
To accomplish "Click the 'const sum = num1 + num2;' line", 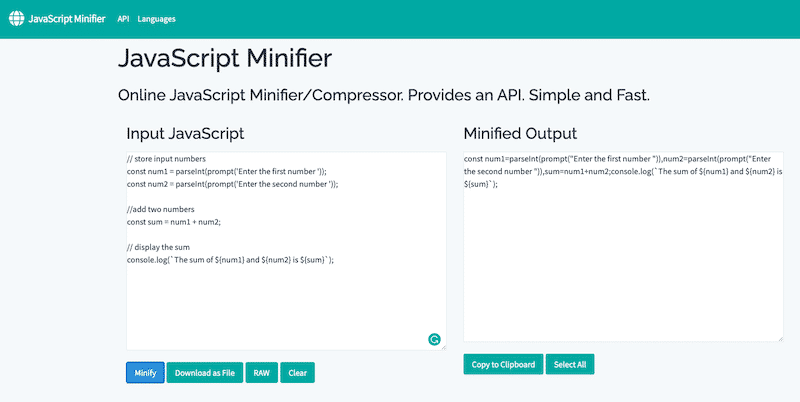I will click(174, 222).
